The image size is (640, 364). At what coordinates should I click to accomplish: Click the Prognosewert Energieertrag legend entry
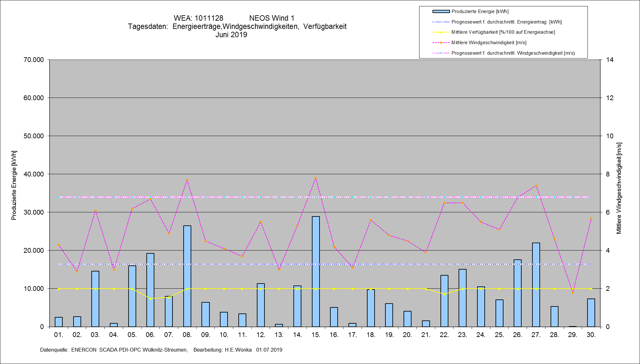pos(506,22)
